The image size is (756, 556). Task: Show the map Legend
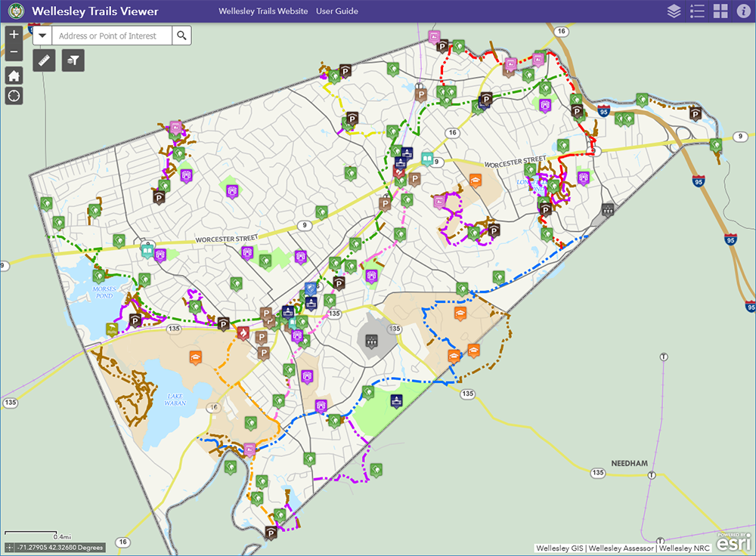[x=697, y=11]
